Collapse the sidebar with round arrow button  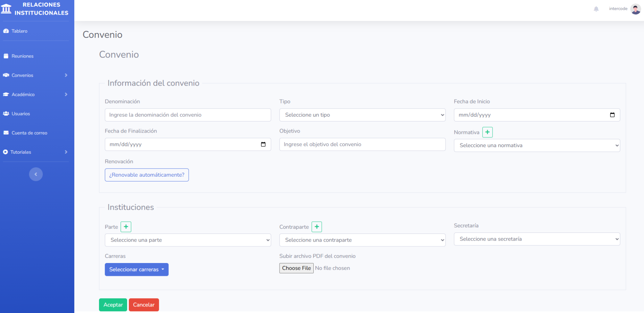[36, 174]
